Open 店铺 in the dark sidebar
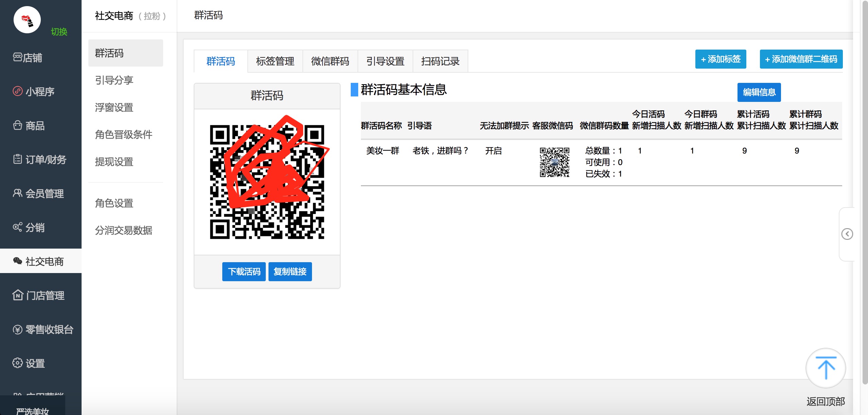The height and width of the screenshot is (415, 868). [x=28, y=57]
